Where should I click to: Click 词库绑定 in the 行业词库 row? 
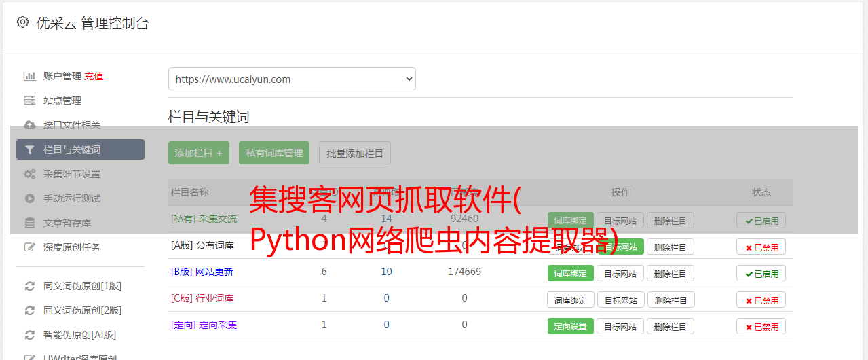(571, 300)
